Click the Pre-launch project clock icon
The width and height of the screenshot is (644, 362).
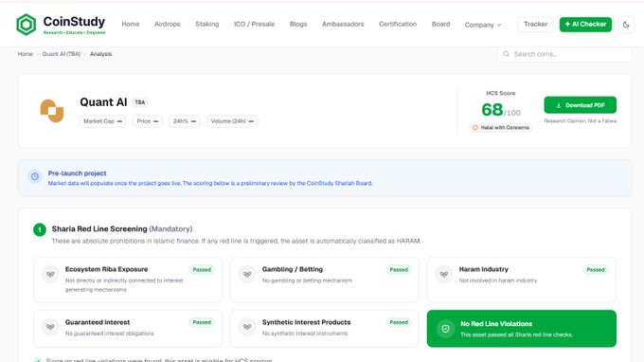[35, 176]
